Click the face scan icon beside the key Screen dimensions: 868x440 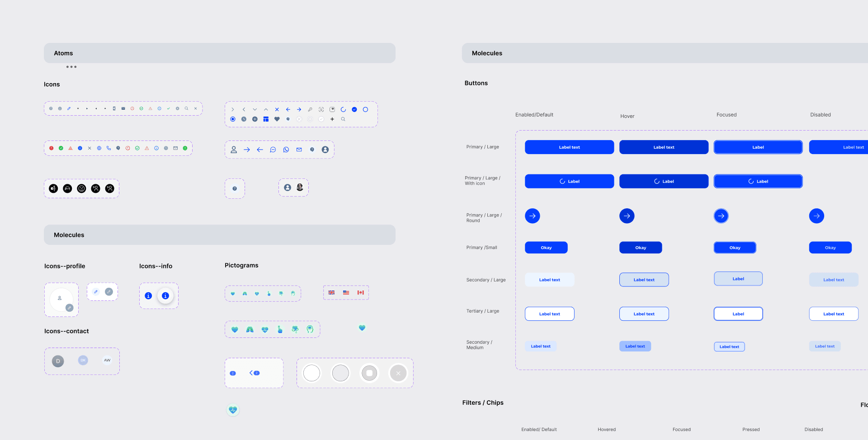click(321, 109)
